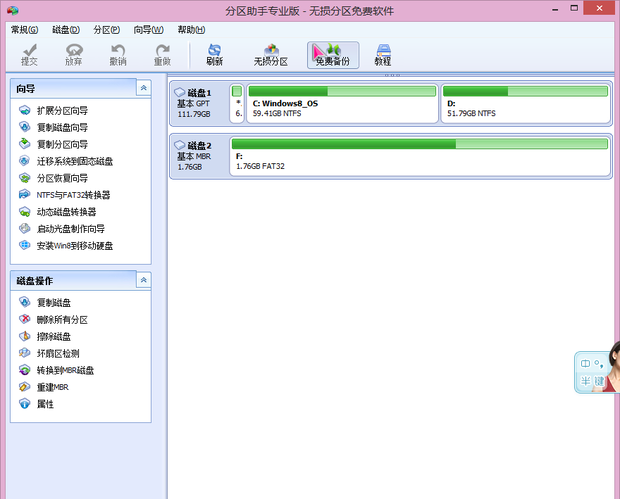
Task: Open the 无损分区 toolbar tool
Action: click(x=270, y=54)
